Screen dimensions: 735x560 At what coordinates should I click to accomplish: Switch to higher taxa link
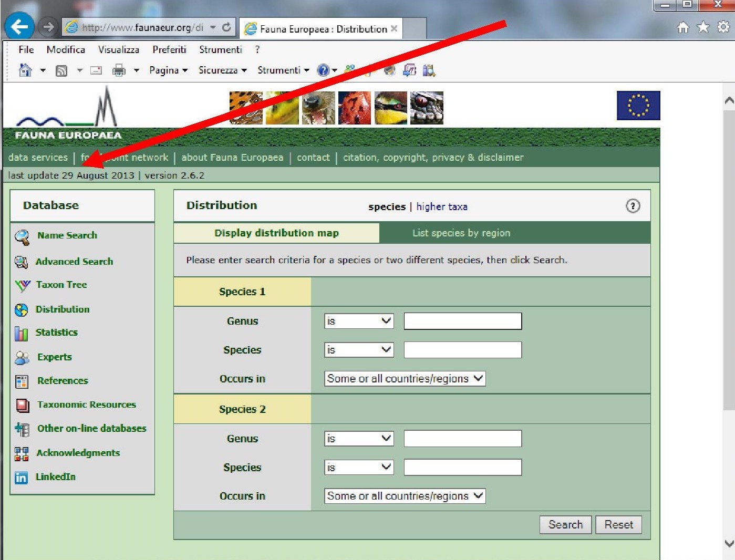point(442,206)
